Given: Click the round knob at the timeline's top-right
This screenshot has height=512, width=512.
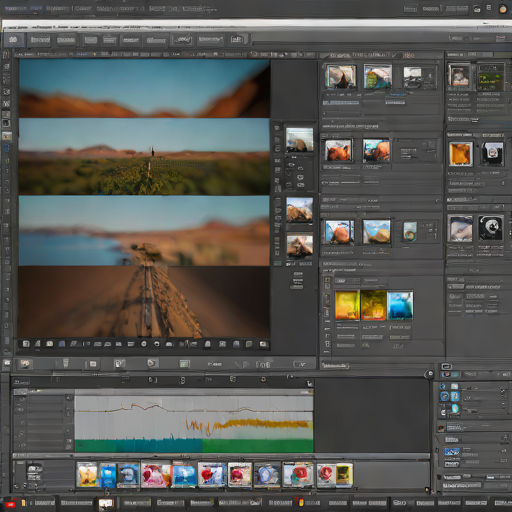Looking at the screenshot, I should click(430, 374).
